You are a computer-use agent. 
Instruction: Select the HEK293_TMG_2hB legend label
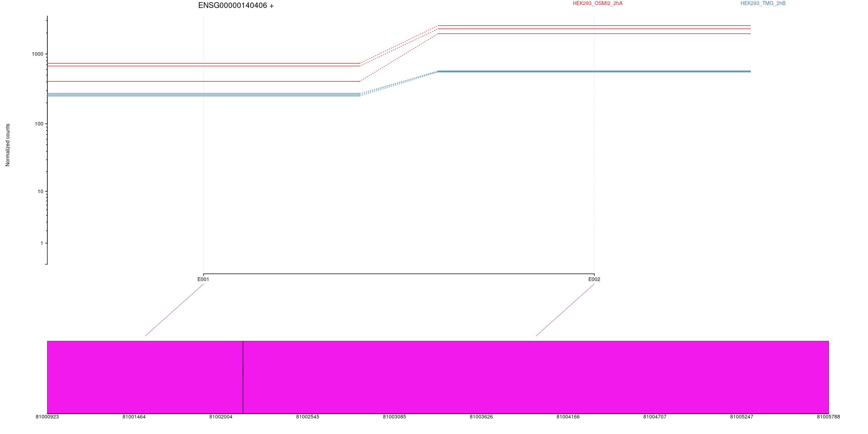coord(763,4)
